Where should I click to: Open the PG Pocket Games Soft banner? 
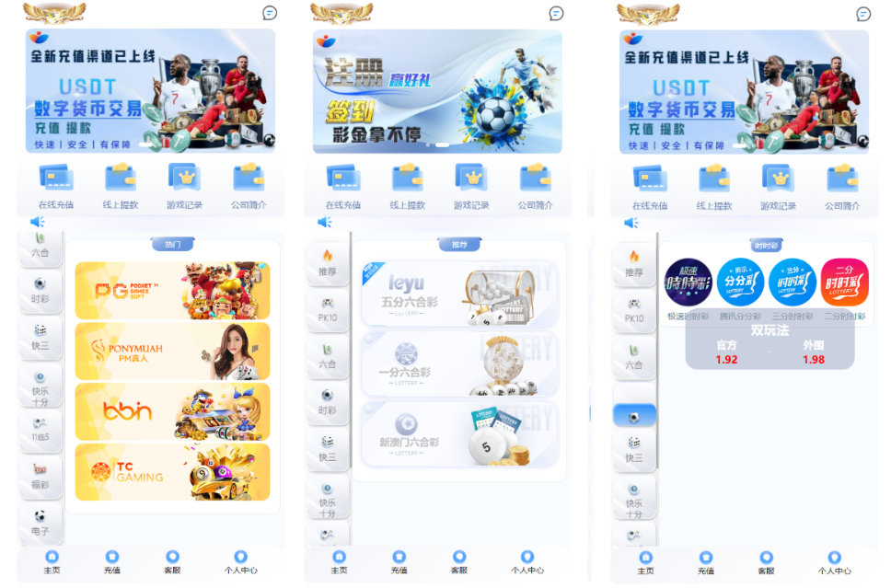pyautogui.click(x=172, y=290)
